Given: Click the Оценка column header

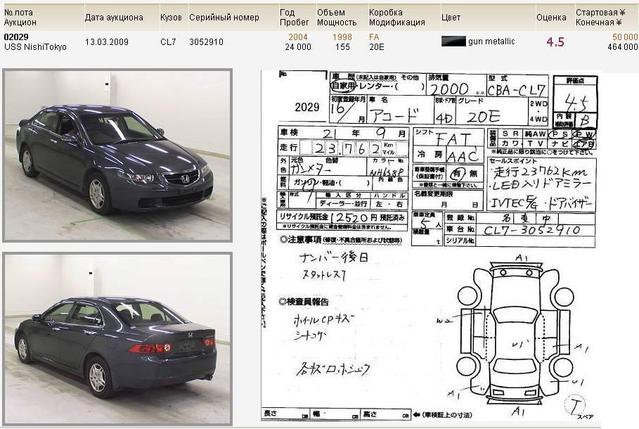Looking at the screenshot, I should pos(551,18).
